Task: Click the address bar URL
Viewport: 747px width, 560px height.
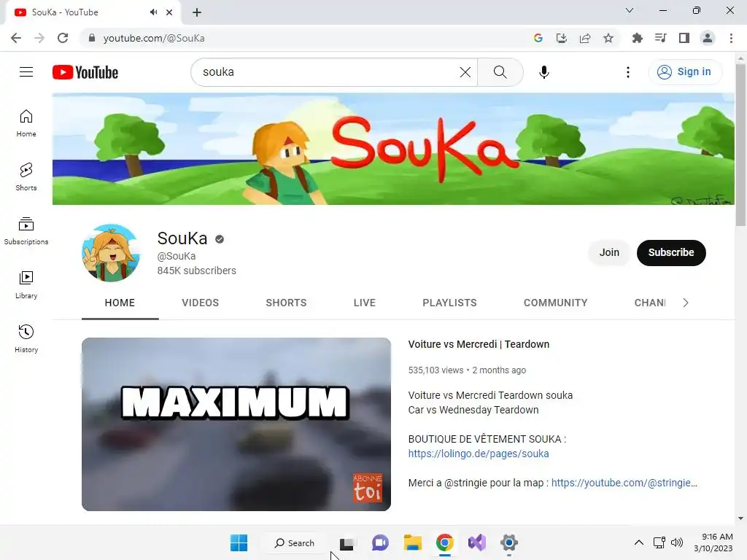Action: pyautogui.click(x=154, y=38)
